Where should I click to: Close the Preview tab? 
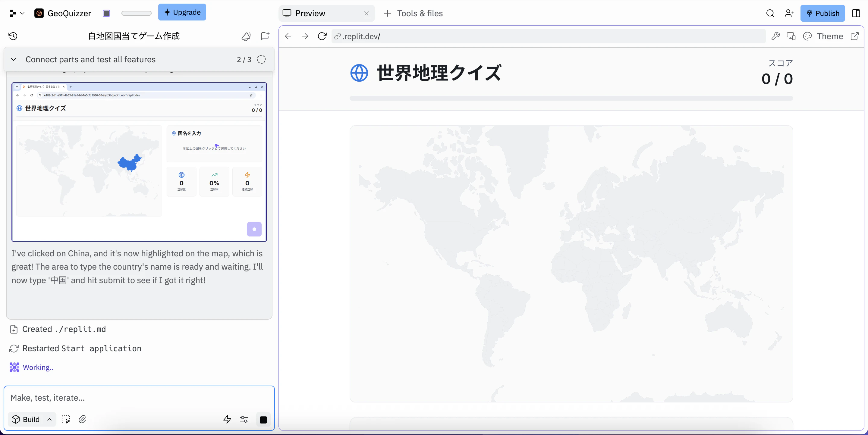tap(366, 13)
